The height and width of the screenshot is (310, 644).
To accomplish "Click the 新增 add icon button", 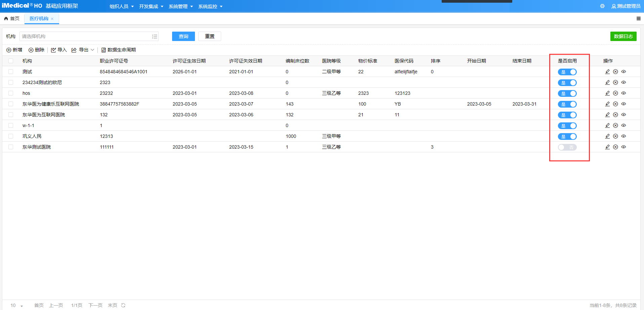I will pyautogui.click(x=14, y=50).
